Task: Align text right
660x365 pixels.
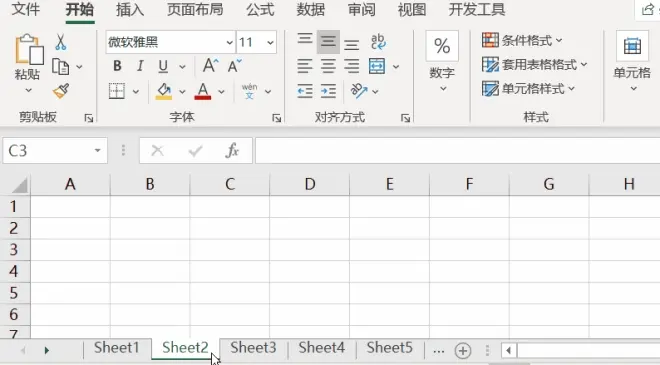Action: pyautogui.click(x=351, y=66)
